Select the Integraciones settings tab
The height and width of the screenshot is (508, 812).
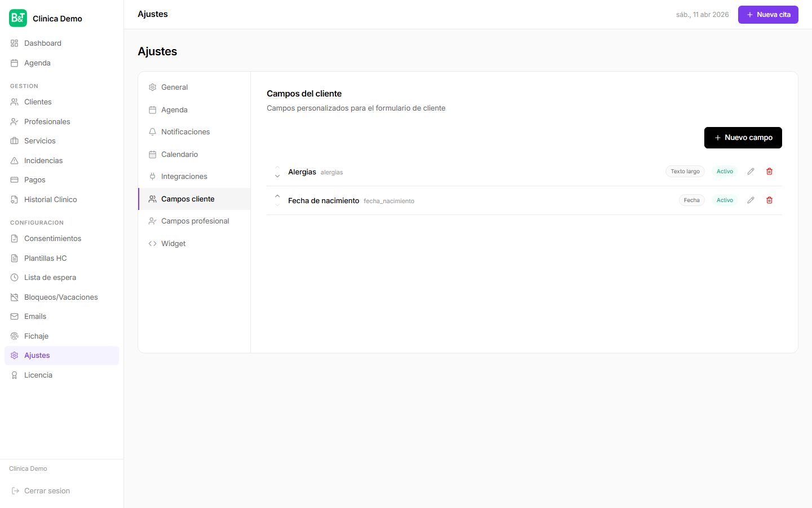click(195, 177)
